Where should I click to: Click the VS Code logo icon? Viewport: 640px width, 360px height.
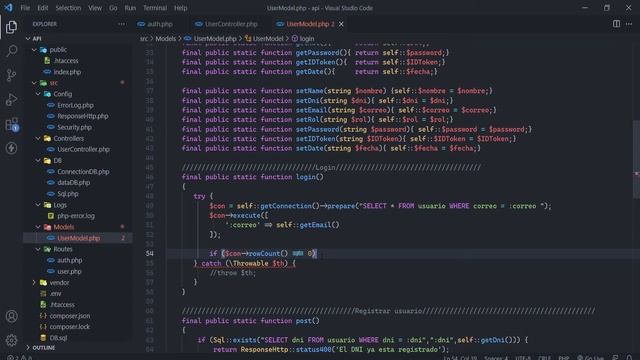click(9, 8)
